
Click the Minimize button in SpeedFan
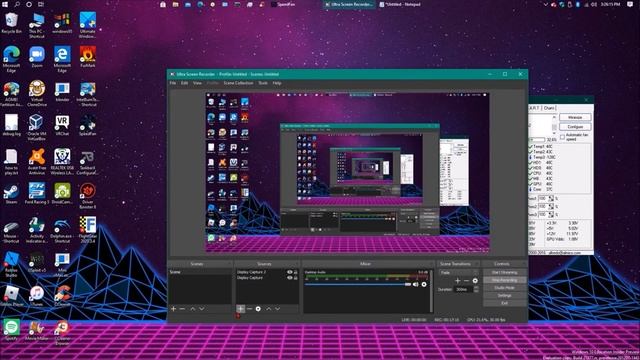tap(575, 118)
